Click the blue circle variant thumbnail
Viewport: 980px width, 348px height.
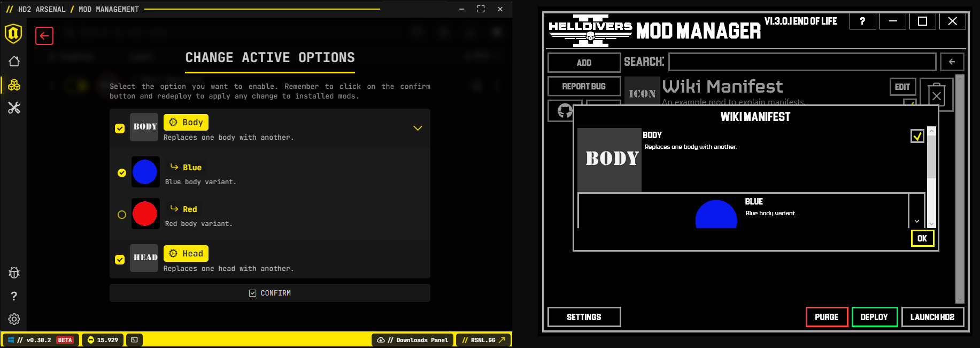tap(145, 172)
